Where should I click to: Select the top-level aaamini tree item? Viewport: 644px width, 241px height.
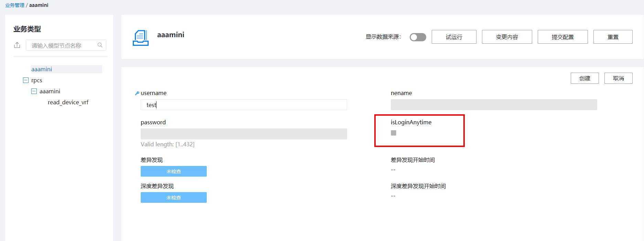pos(42,69)
